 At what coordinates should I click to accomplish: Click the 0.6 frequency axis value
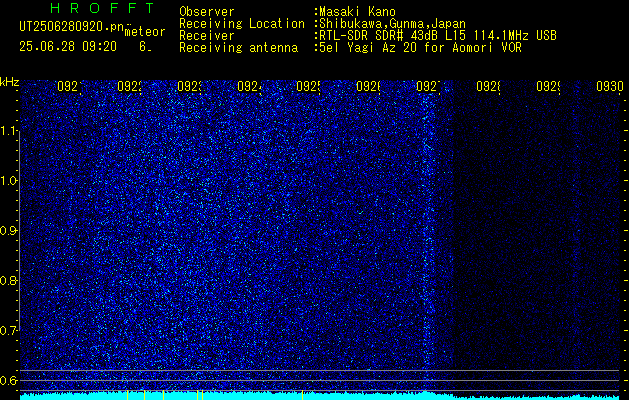point(9,380)
